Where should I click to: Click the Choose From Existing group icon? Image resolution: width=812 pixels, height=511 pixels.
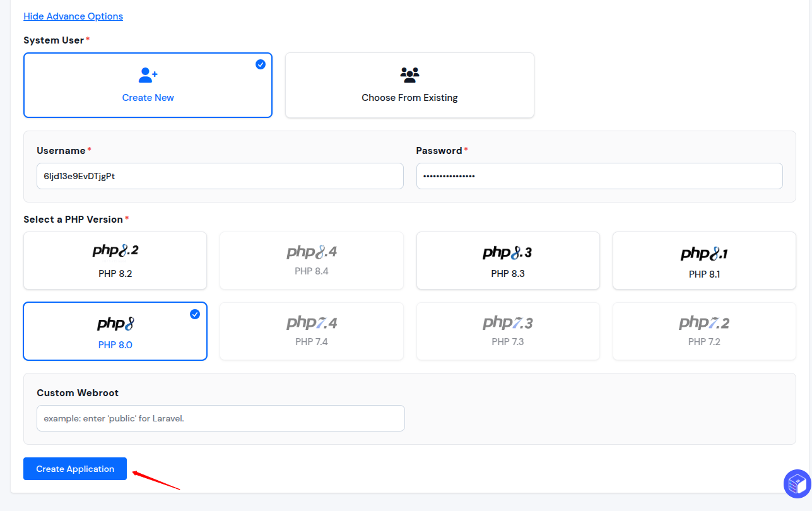[x=409, y=75]
